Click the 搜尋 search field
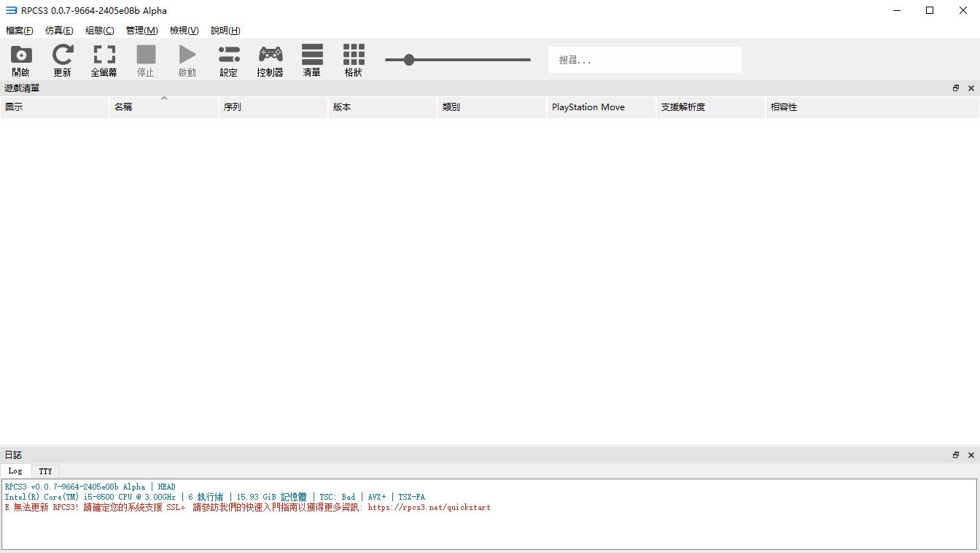Image resolution: width=980 pixels, height=553 pixels. [x=645, y=60]
